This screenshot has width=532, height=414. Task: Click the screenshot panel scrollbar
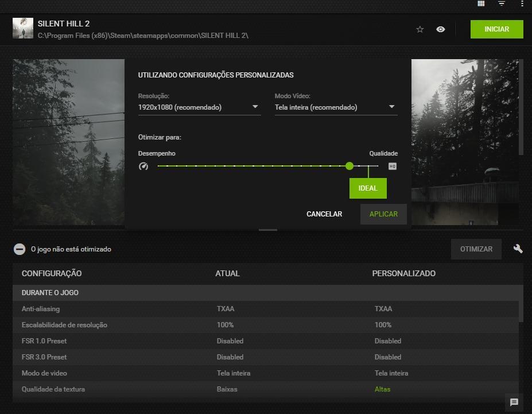click(521, 107)
